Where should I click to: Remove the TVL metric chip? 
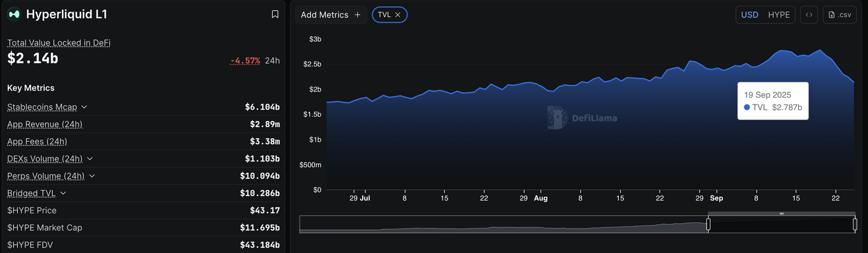point(398,15)
